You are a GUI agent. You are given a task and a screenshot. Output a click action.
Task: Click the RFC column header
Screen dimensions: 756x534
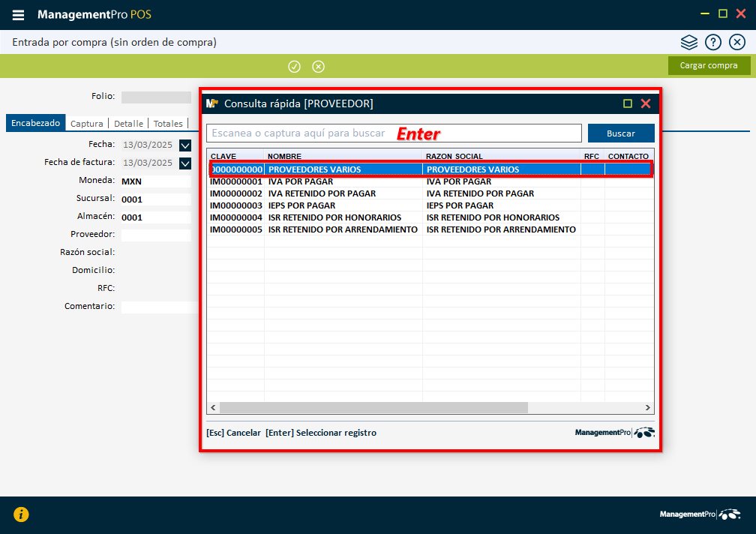(x=592, y=156)
